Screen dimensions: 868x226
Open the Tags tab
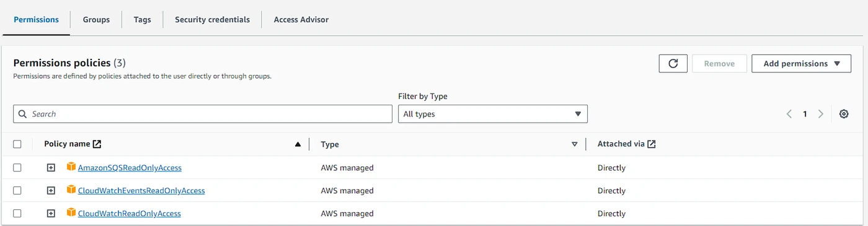point(142,19)
